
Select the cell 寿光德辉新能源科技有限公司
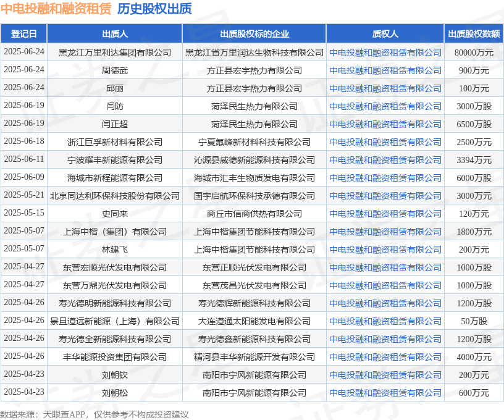pyautogui.click(x=254, y=303)
